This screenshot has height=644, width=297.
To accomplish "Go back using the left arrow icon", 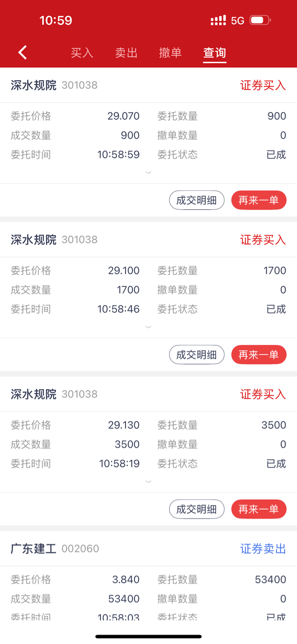I will [x=22, y=52].
